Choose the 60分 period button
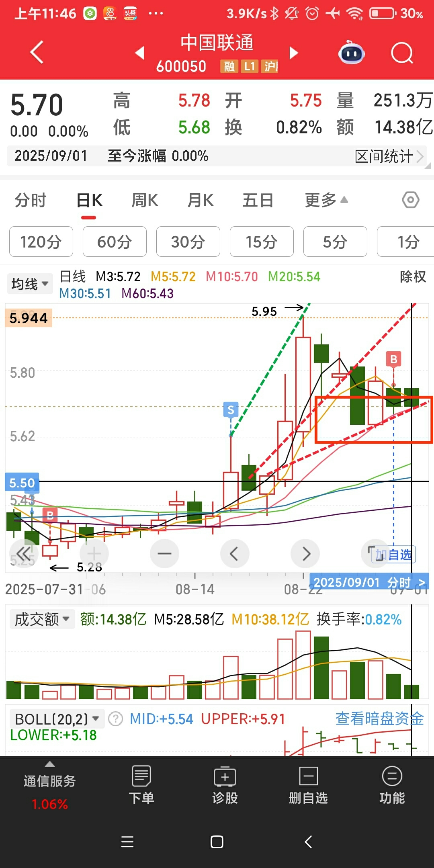Image resolution: width=434 pixels, height=868 pixels. point(115,242)
